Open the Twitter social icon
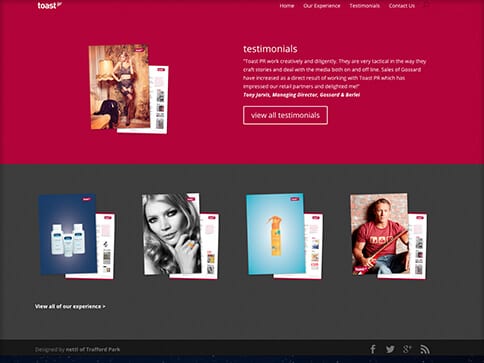The image size is (484, 363). click(x=390, y=349)
